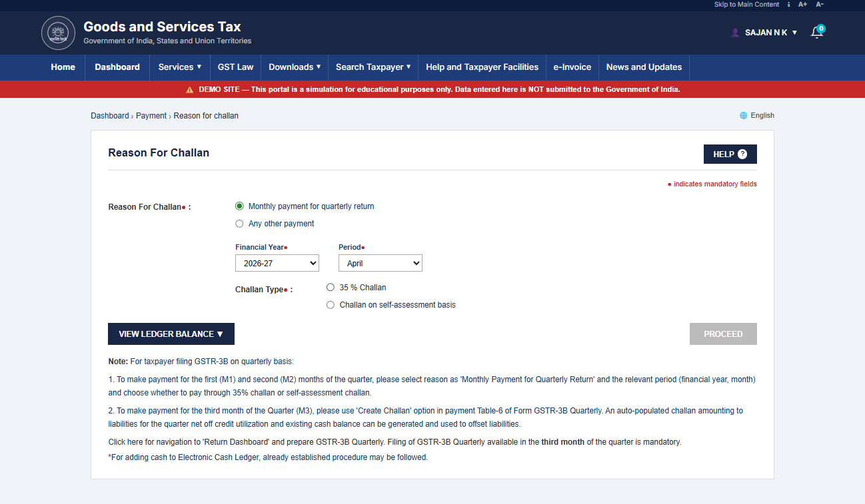Open the Dashboard menu item
This screenshot has height=504, width=865.
[117, 67]
